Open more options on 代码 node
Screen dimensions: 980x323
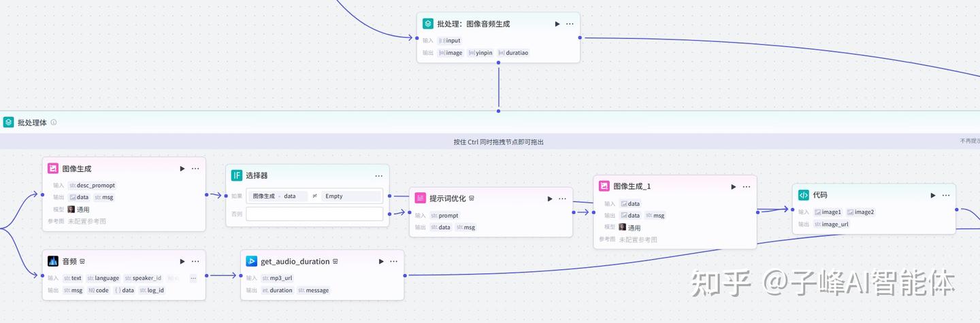point(946,195)
